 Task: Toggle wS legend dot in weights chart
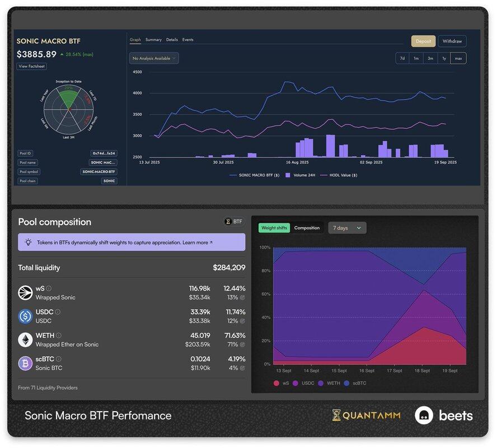pos(277,383)
